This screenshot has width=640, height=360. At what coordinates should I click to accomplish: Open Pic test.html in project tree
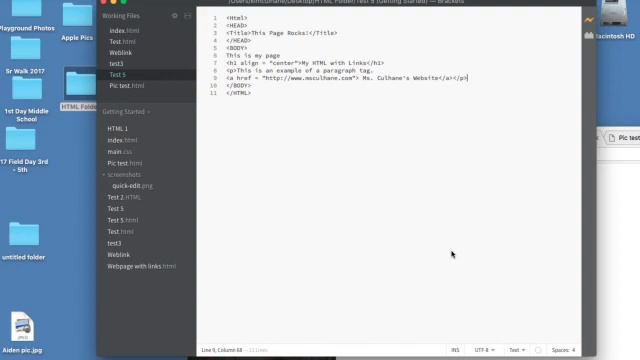click(124, 163)
